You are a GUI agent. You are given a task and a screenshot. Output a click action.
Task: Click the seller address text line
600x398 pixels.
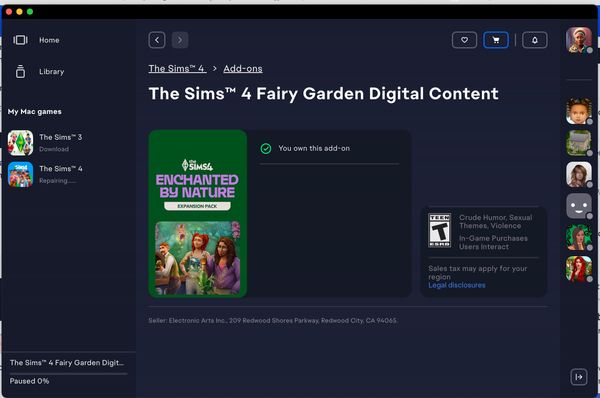tap(272, 321)
